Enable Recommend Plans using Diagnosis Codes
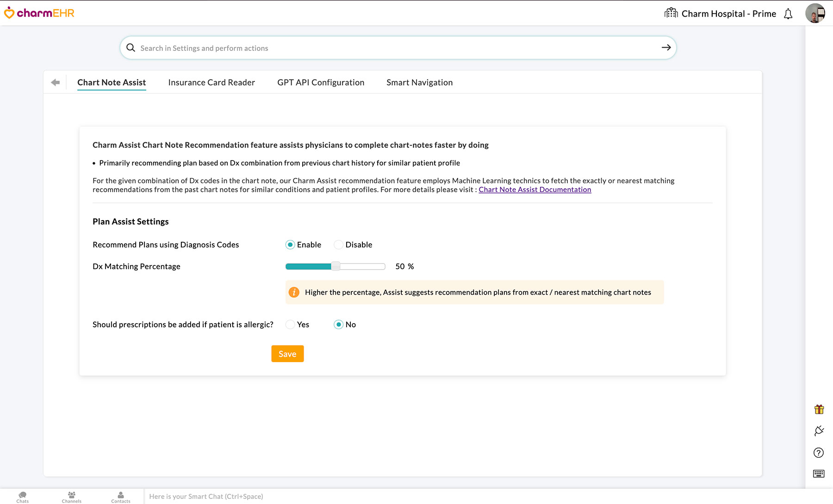 tap(290, 245)
